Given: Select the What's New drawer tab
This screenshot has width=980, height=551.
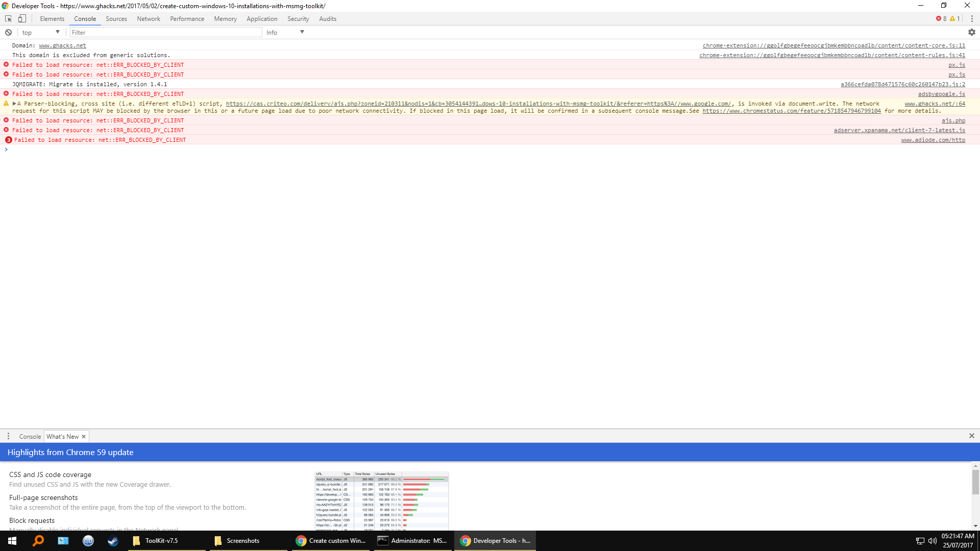Looking at the screenshot, I should [x=63, y=436].
